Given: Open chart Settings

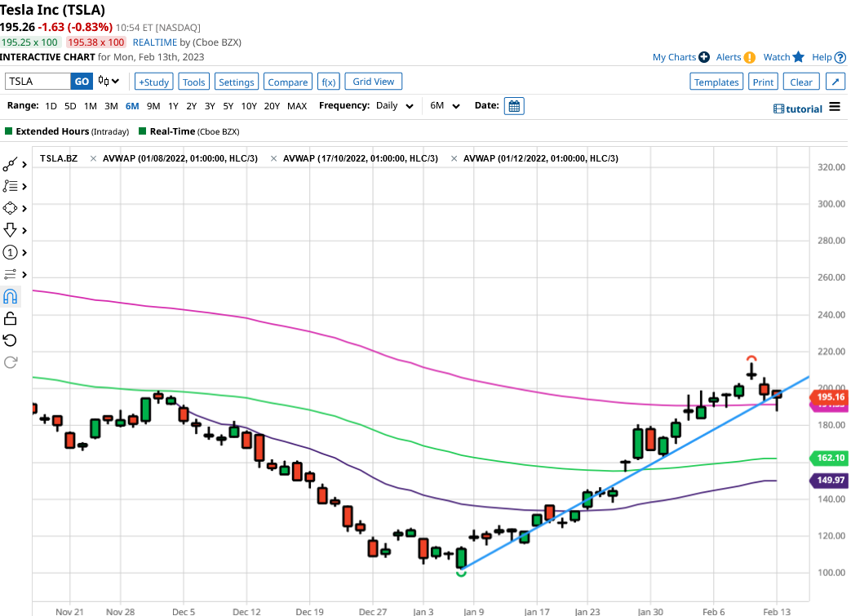Looking at the screenshot, I should coord(236,82).
